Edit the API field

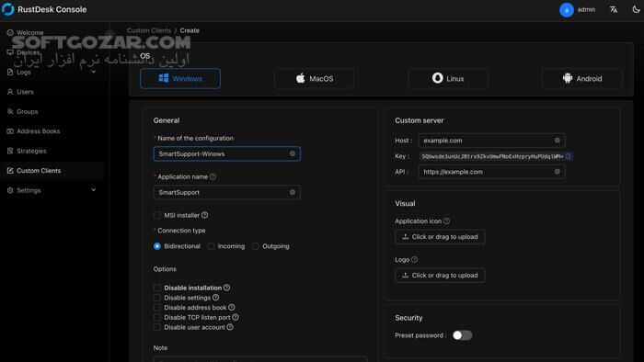click(x=491, y=172)
